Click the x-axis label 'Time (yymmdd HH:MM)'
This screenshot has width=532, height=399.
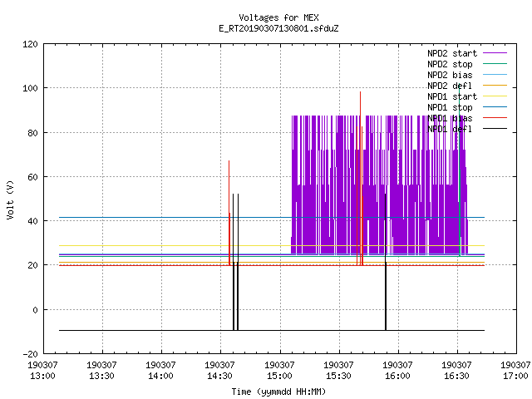[278, 392]
